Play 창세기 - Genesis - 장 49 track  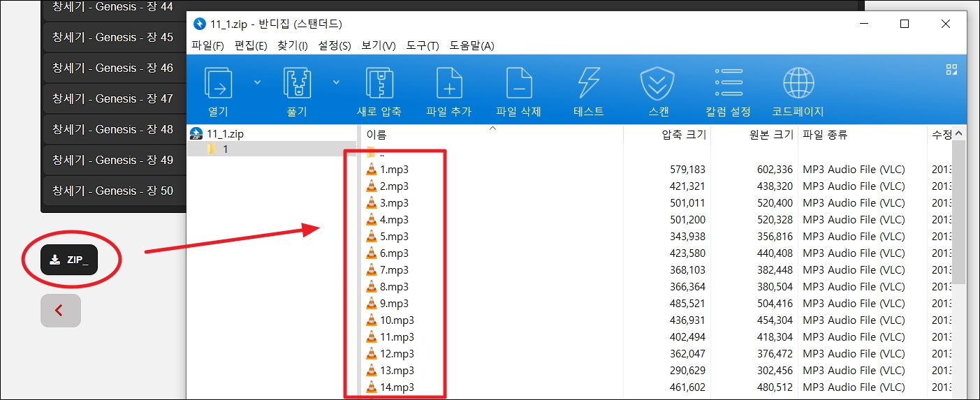[x=114, y=160]
